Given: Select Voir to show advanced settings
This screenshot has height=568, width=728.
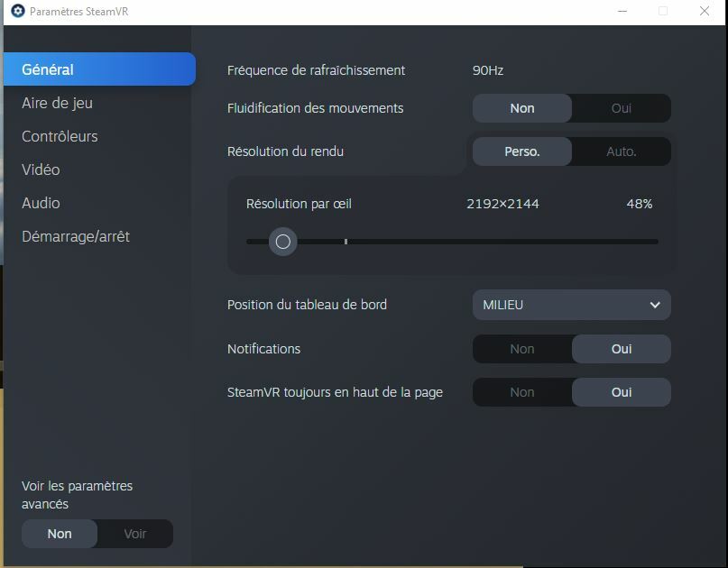Looking at the screenshot, I should point(135,534).
